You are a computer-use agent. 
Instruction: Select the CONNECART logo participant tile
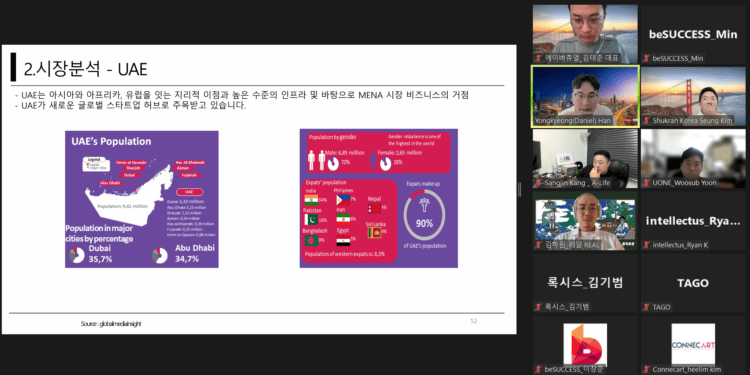coord(693,344)
